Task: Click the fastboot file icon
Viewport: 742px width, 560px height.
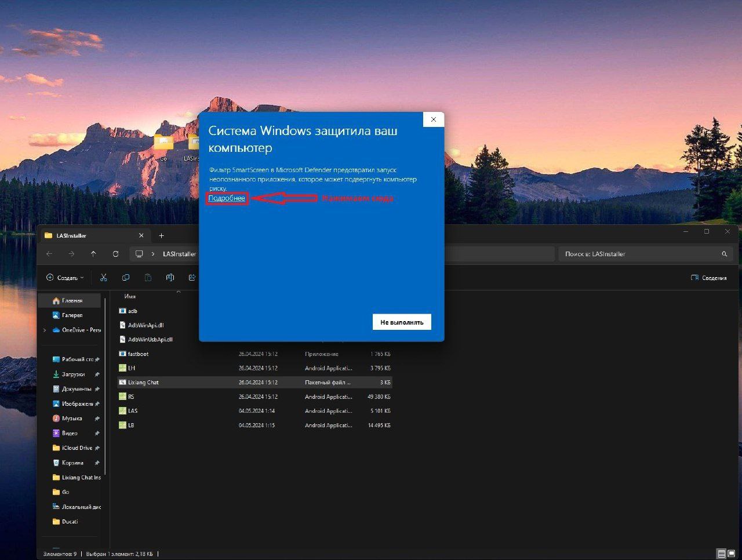Action: (122, 354)
